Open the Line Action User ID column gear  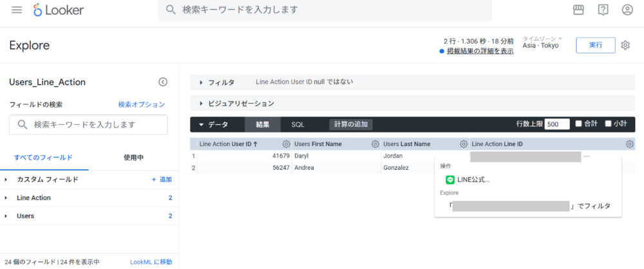point(287,144)
